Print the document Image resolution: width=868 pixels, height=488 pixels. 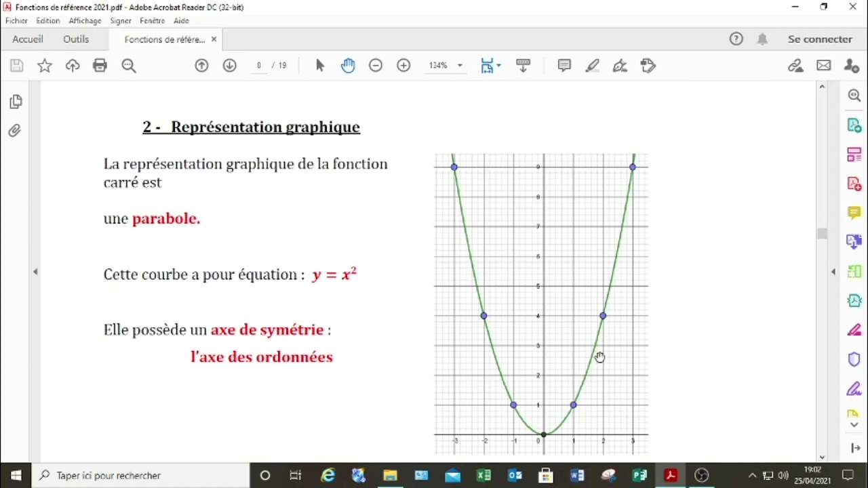(x=100, y=66)
